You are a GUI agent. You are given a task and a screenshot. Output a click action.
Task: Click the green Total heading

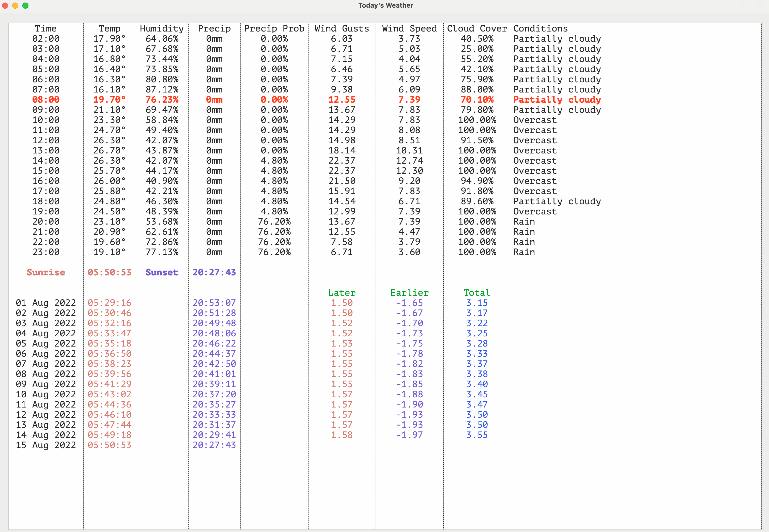pyautogui.click(x=477, y=293)
